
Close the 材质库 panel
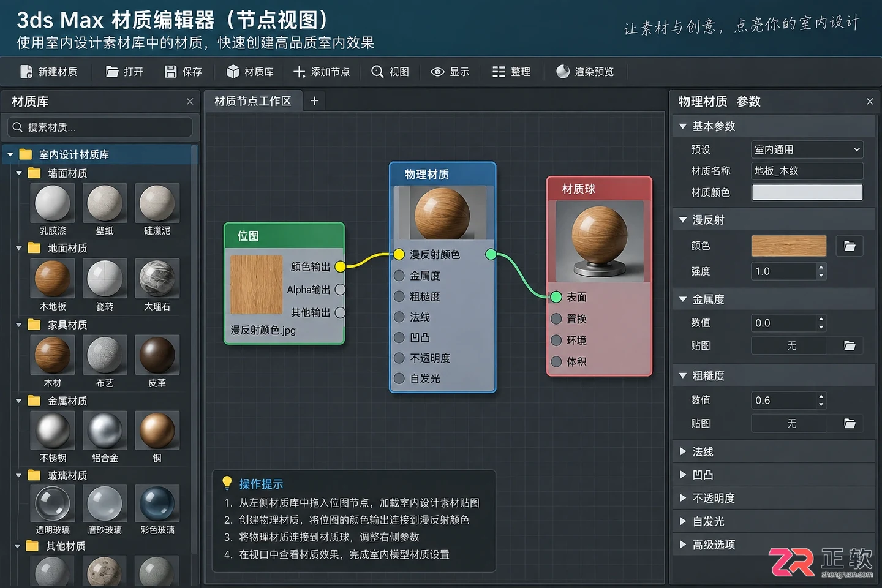coord(190,102)
